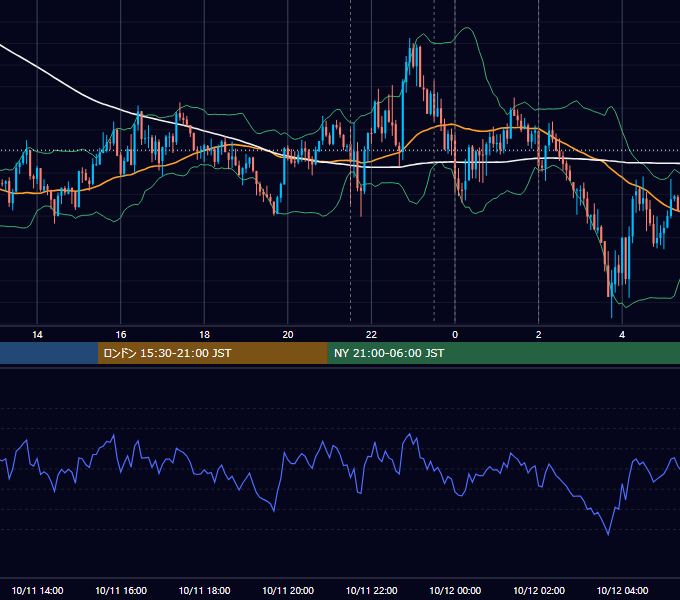680x600 pixels.
Task: Click the hour label 16 on the axis
Action: [x=121, y=335]
